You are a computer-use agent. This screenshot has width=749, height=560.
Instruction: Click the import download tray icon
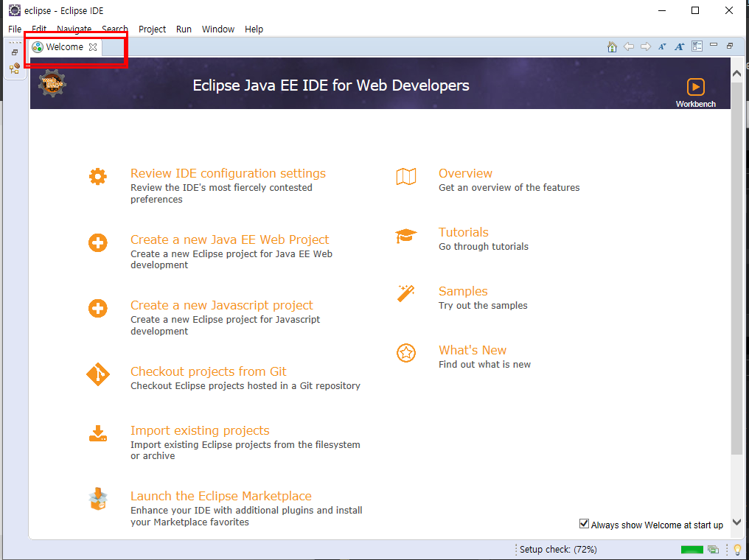98,433
